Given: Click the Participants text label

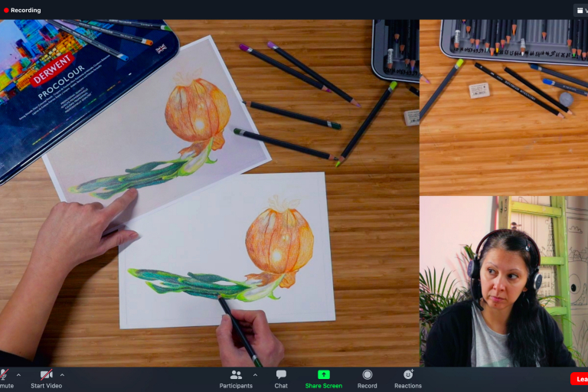Looking at the screenshot, I should [236, 386].
